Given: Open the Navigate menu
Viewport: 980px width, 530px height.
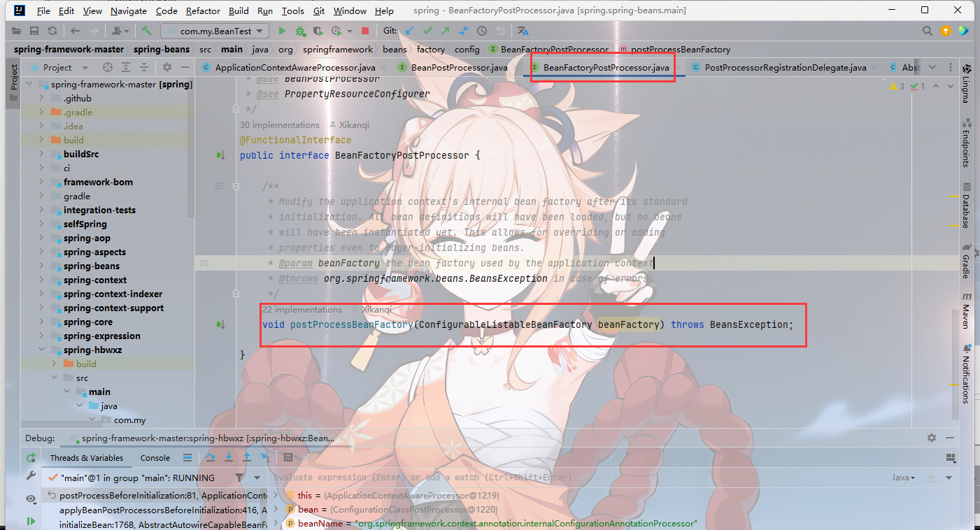Looking at the screenshot, I should pyautogui.click(x=128, y=11).
